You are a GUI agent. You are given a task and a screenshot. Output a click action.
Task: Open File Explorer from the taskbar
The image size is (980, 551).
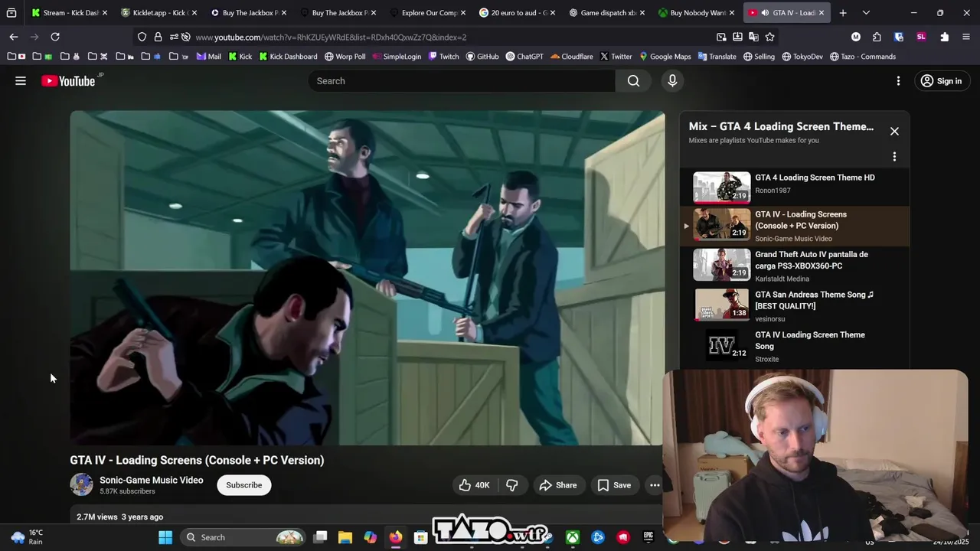(x=345, y=537)
